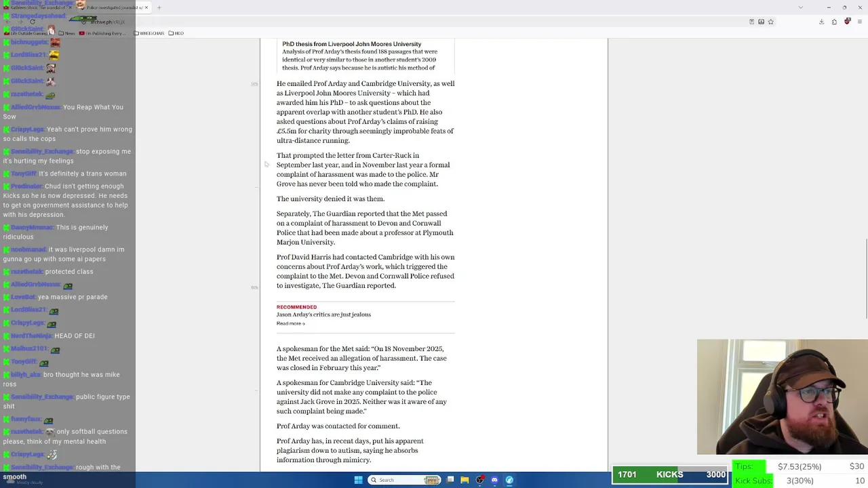Image resolution: width=868 pixels, height=488 pixels.
Task: Open the HDD bookmarks folder
Action: [x=176, y=33]
